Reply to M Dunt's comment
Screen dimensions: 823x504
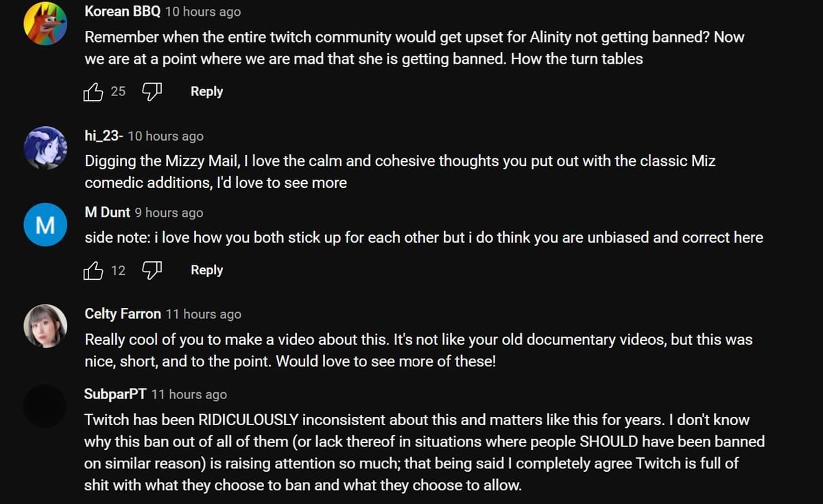pos(206,269)
